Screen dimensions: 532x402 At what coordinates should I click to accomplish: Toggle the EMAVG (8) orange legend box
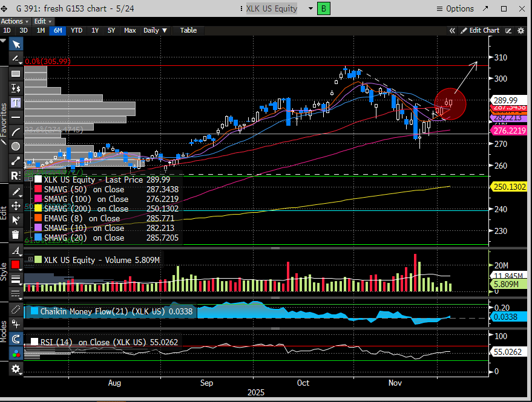(38, 218)
